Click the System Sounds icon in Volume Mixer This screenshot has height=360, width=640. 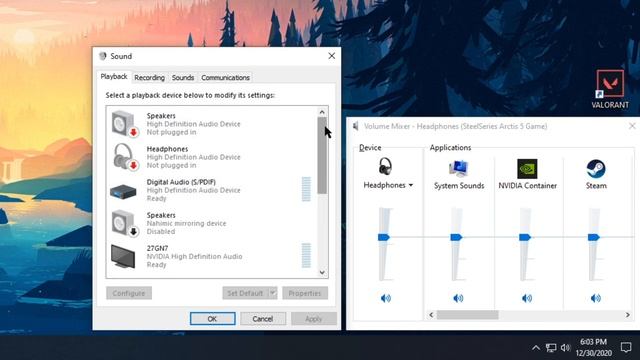(458, 169)
